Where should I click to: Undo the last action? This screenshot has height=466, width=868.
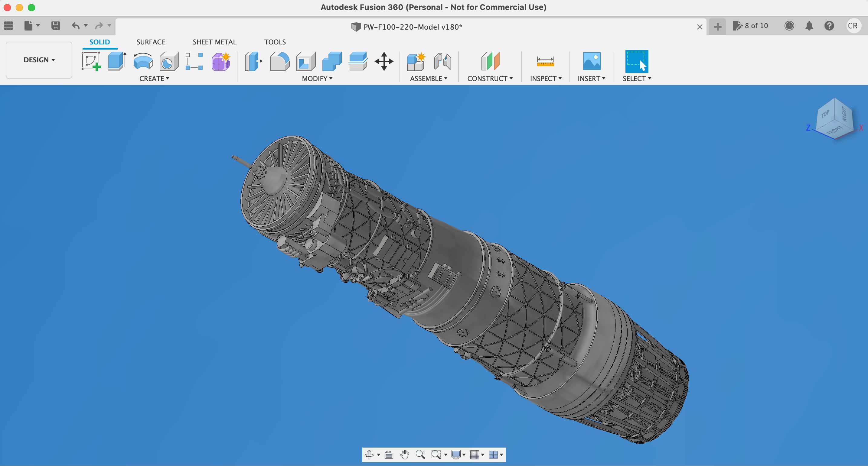tap(76, 26)
